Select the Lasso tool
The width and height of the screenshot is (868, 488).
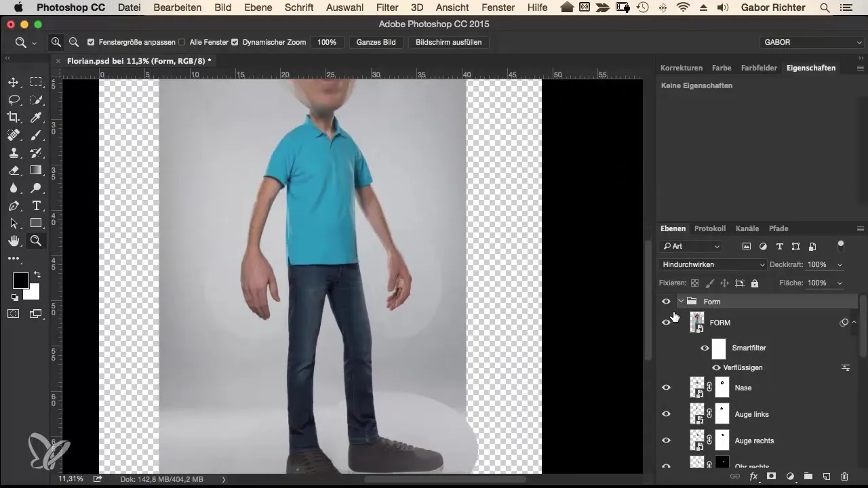tap(13, 100)
